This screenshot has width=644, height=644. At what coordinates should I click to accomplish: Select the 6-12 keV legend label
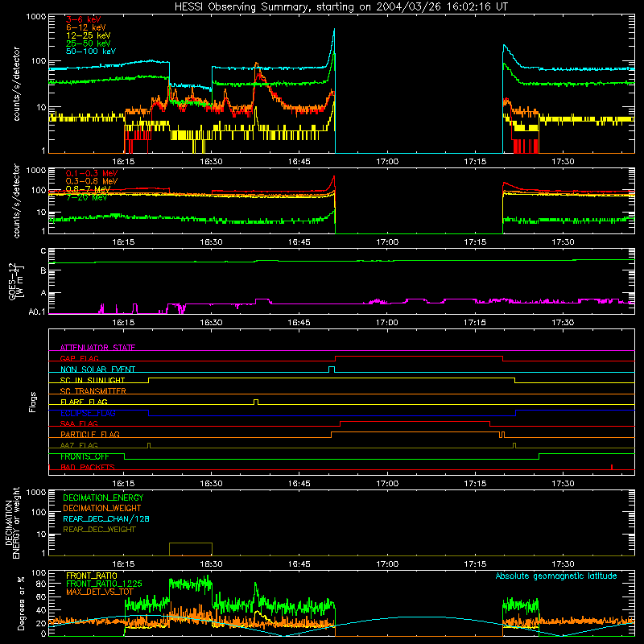tap(86, 27)
